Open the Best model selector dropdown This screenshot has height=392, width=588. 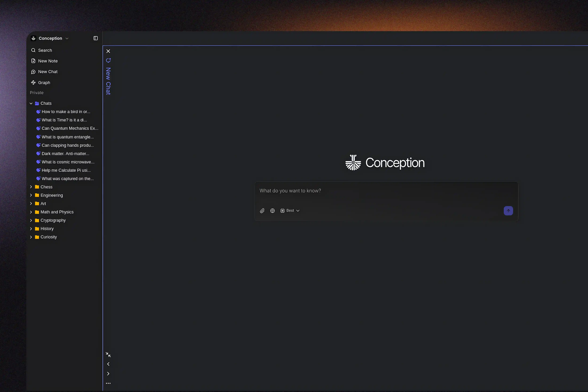(x=290, y=210)
